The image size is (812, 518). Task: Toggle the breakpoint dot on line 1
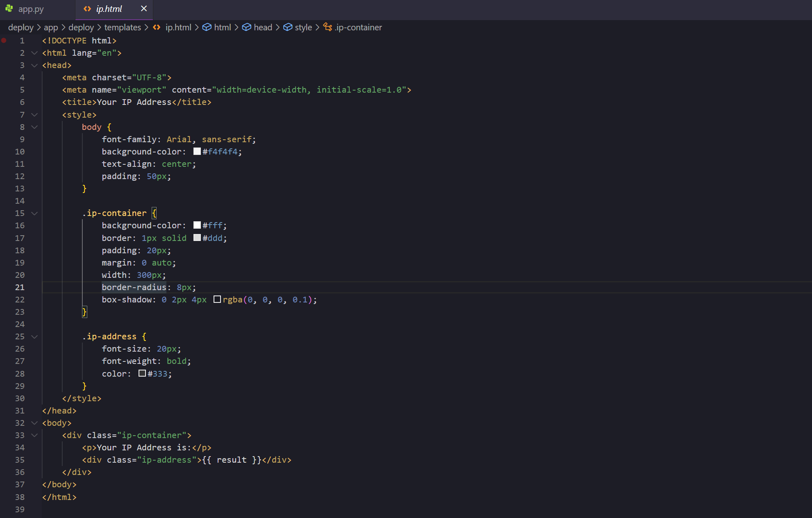4,40
